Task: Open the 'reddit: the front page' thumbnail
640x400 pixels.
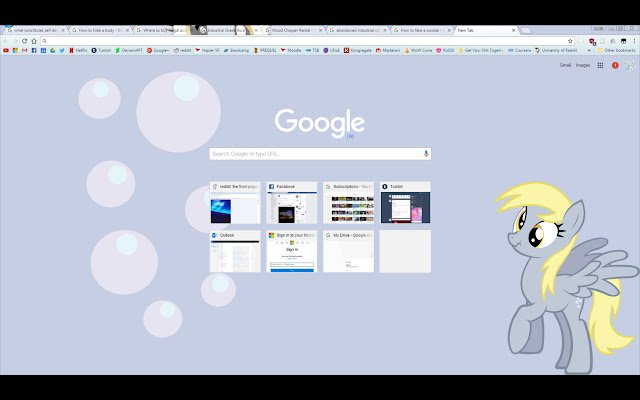Action: 235,202
